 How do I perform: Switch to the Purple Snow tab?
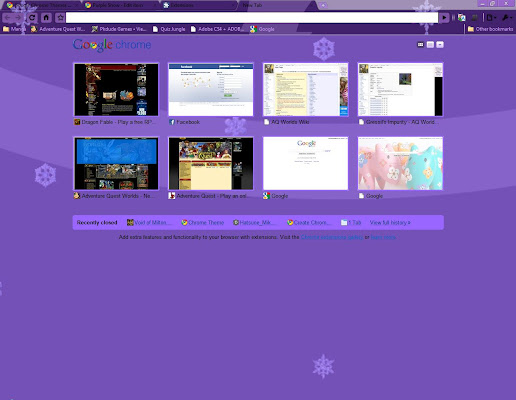point(120,5)
